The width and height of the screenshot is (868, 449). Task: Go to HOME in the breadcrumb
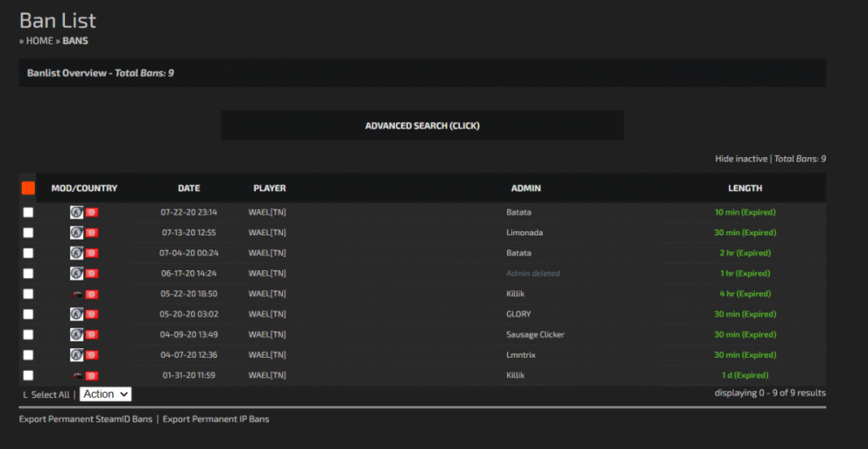point(40,41)
